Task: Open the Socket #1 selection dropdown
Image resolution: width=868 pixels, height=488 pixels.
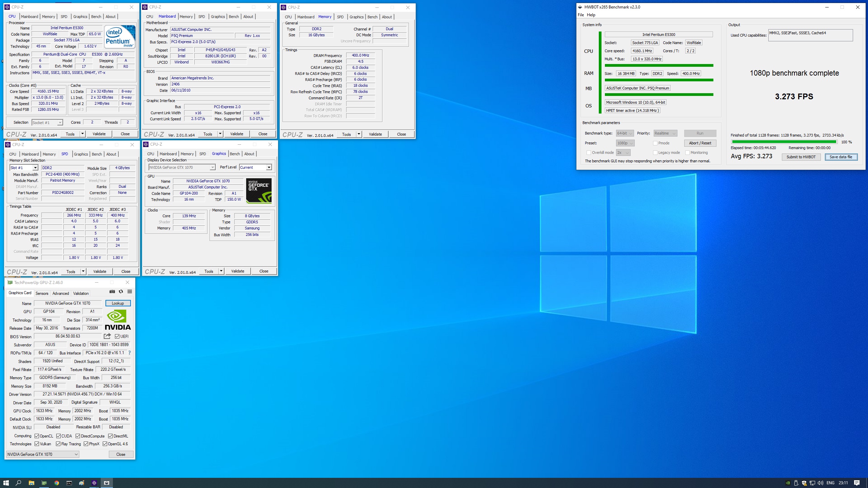Action: pos(47,122)
